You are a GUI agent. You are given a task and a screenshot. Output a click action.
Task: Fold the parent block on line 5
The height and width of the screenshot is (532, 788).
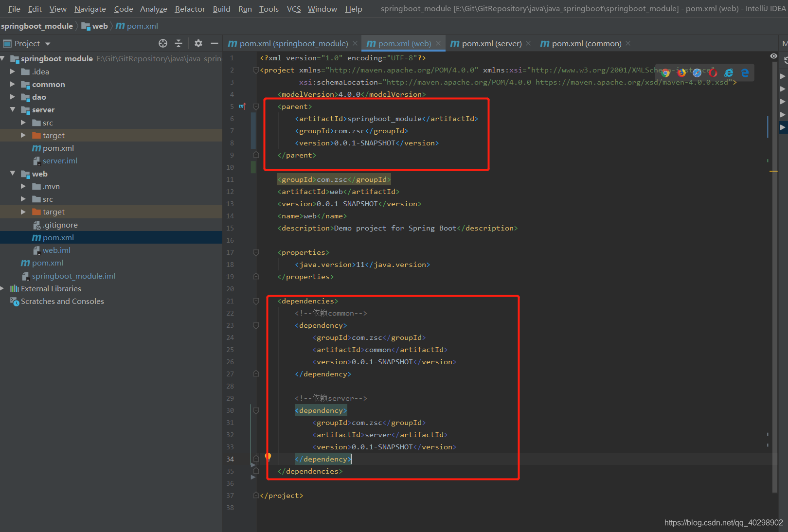click(x=256, y=106)
